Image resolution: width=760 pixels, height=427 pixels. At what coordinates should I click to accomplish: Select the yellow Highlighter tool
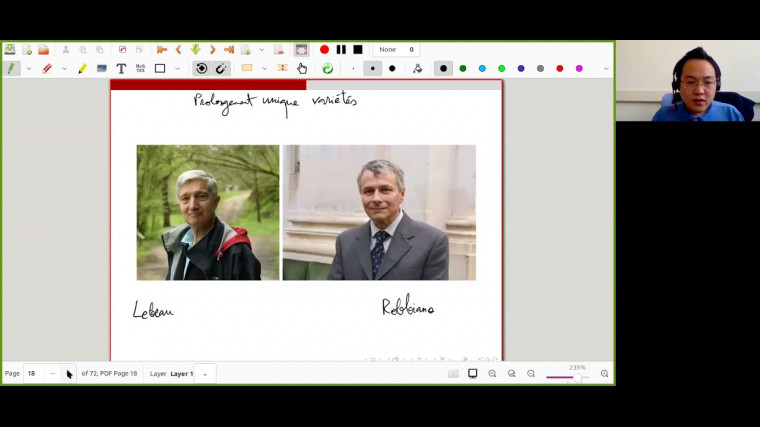point(82,69)
